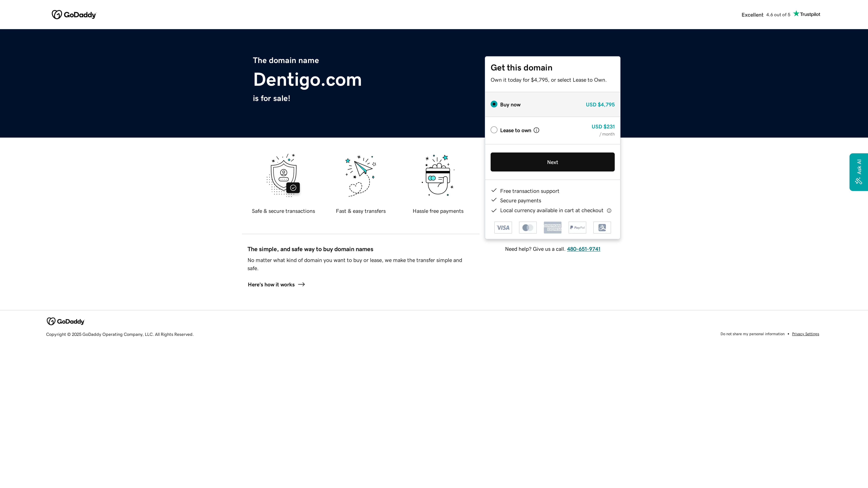This screenshot has width=868, height=488.
Task: Click the Alipay payment icon
Action: pyautogui.click(x=602, y=227)
